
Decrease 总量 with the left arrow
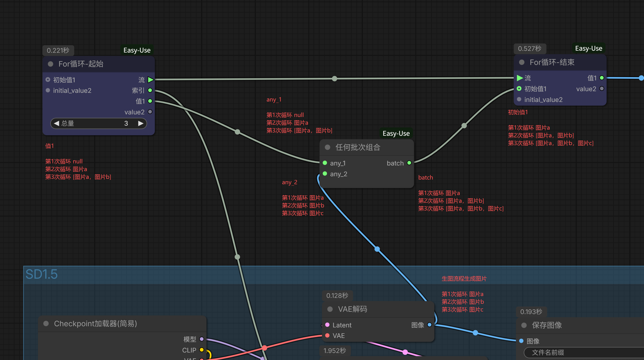coord(56,123)
